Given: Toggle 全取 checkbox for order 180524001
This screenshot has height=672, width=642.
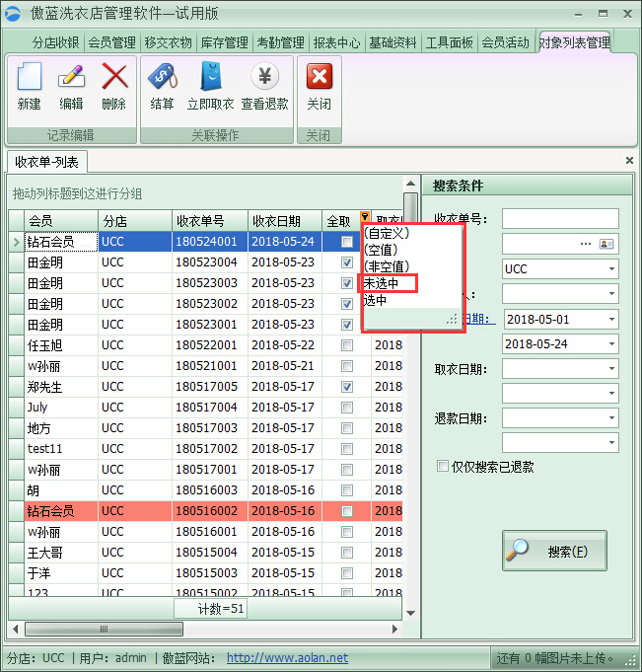Looking at the screenshot, I should point(346,242).
